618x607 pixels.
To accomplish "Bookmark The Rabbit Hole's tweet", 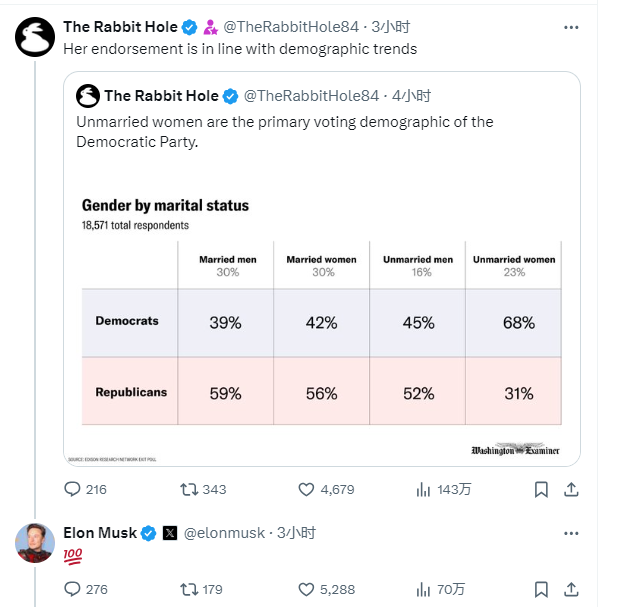I will pos(541,490).
